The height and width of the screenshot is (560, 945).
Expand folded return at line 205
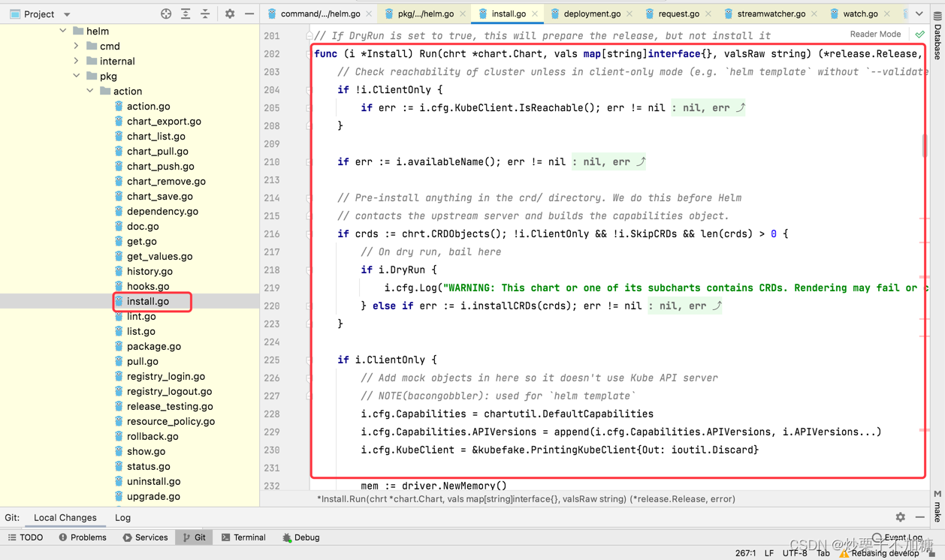708,107
